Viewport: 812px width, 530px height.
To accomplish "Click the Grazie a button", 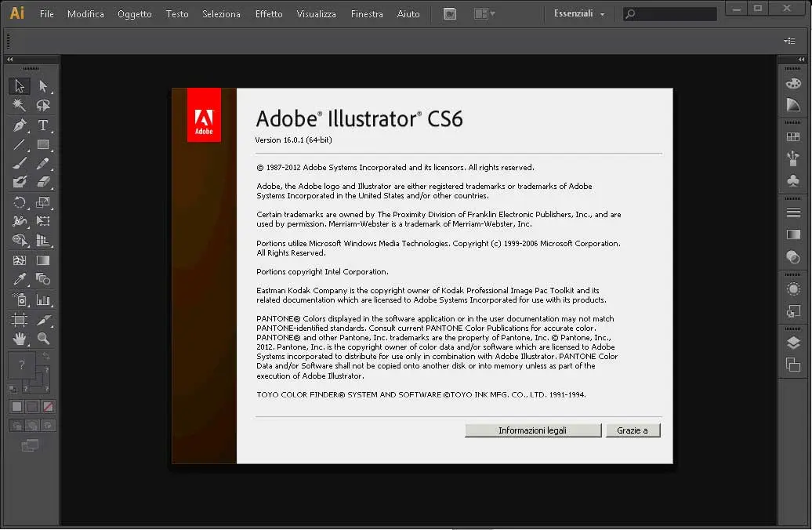I will (x=633, y=430).
